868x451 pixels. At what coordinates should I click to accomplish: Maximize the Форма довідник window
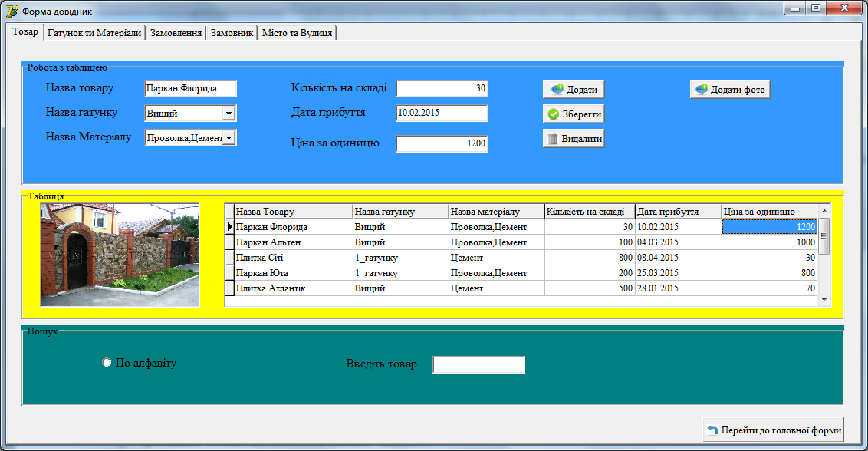click(x=815, y=8)
